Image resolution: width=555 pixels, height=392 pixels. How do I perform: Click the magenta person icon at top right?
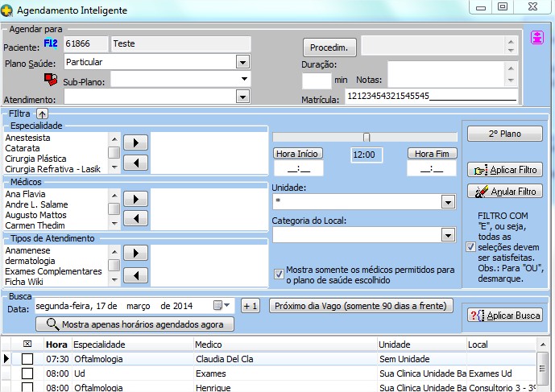536,38
